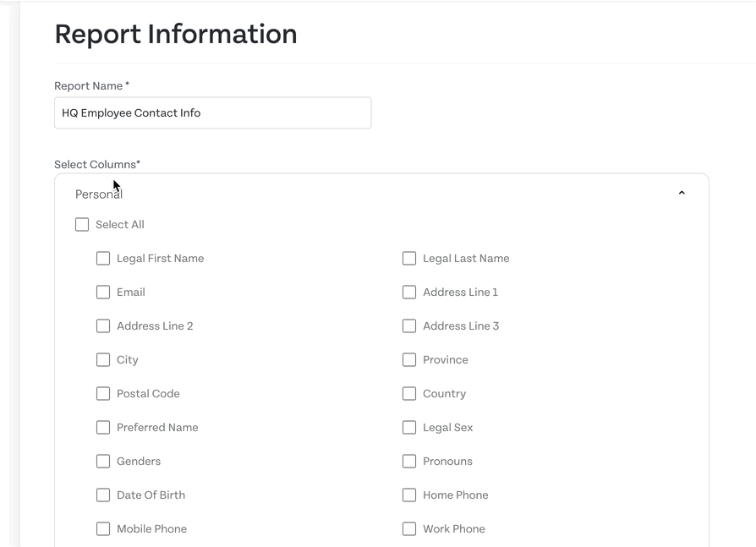Enable the Email column checkbox
This screenshot has height=547, width=756.
[103, 292]
